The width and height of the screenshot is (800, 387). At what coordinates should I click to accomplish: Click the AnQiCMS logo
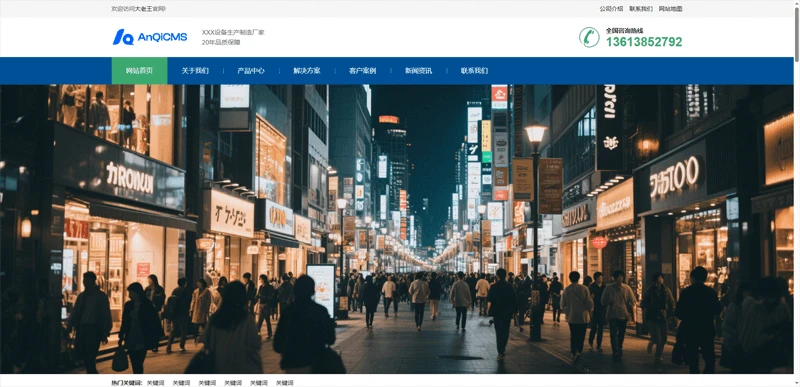[x=149, y=37]
